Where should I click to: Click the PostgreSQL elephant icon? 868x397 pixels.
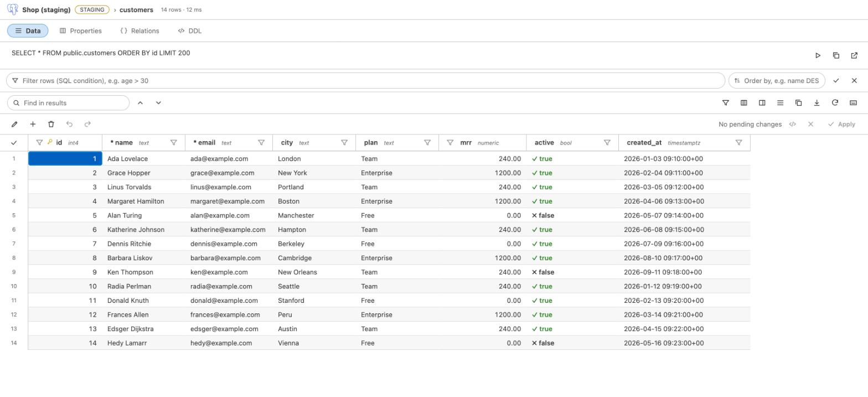(13, 9)
